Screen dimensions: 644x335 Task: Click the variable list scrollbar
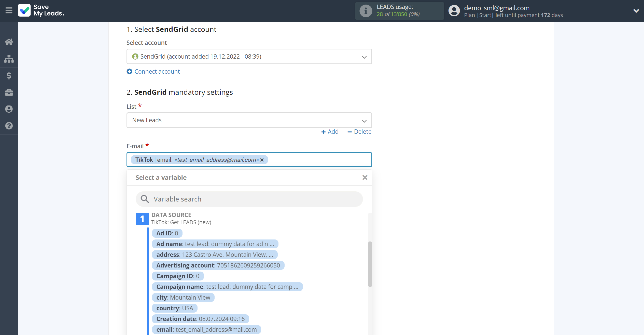coord(370,264)
